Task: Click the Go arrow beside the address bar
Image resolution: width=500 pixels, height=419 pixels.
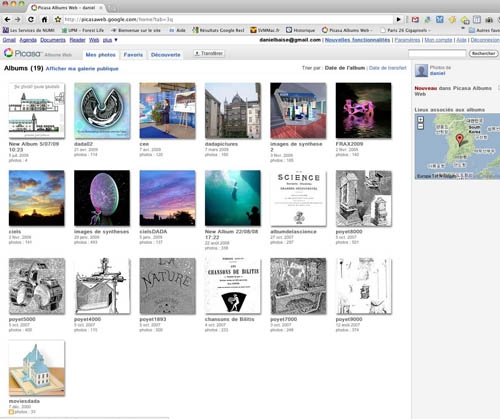Action: tap(398, 20)
